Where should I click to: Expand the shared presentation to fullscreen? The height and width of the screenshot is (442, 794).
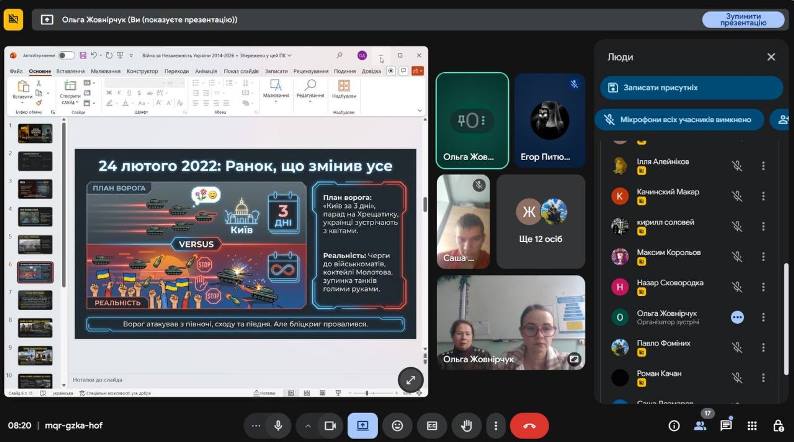(410, 380)
